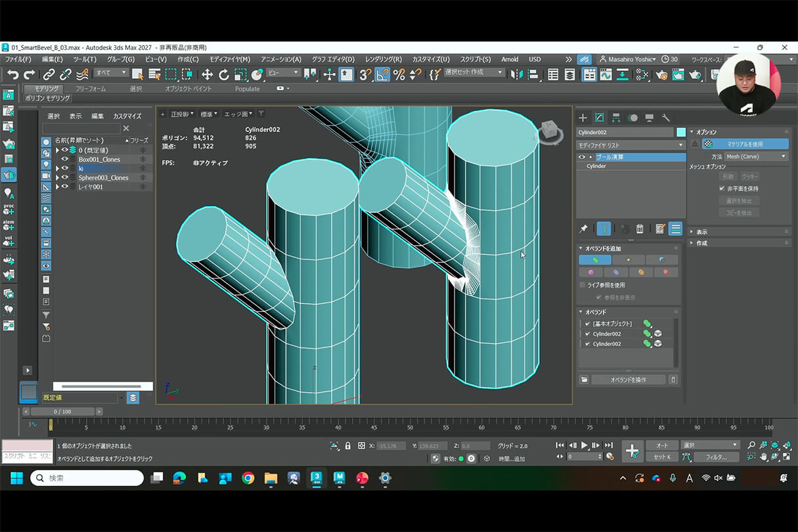Open the モディファイヤ(M) menu
798x532 pixels.
[x=229, y=59]
